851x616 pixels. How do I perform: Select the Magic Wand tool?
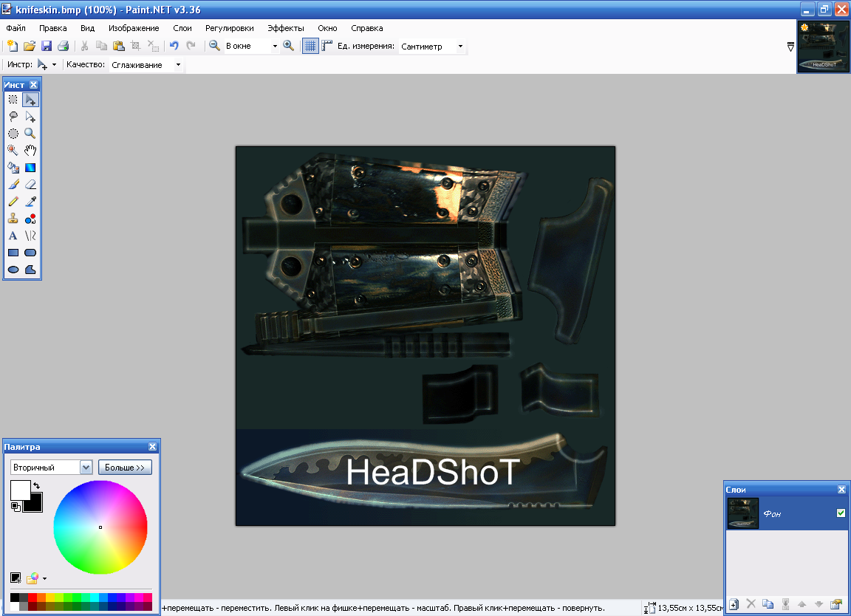(13, 151)
